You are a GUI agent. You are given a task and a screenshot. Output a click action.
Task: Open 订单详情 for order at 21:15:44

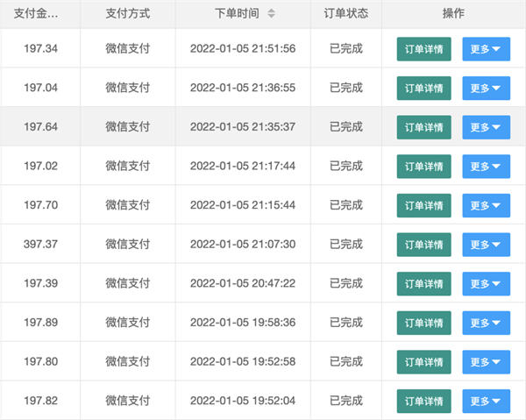[423, 206]
